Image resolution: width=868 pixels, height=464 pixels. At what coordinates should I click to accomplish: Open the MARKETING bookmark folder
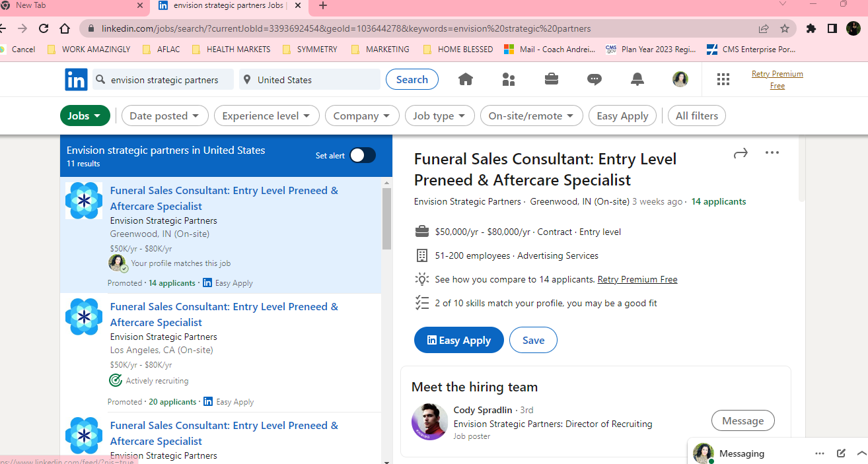point(380,49)
